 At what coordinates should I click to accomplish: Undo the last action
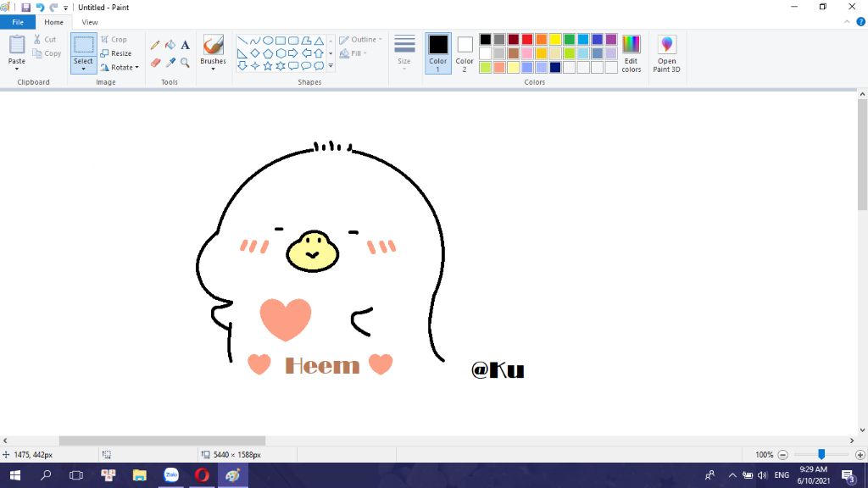pyautogui.click(x=40, y=7)
